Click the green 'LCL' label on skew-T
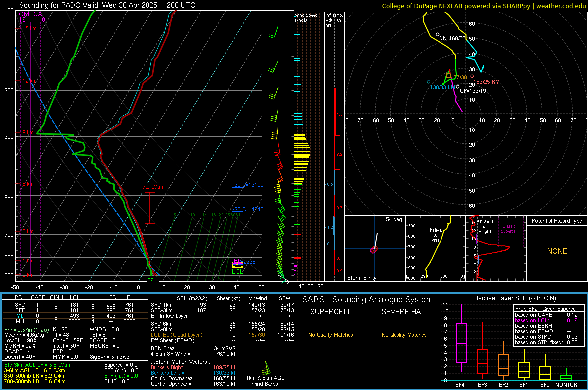 pos(237,272)
